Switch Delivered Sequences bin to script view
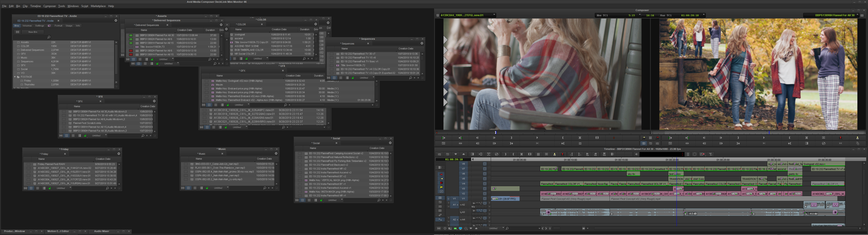The height and width of the screenshot is (235, 868). (x=147, y=59)
